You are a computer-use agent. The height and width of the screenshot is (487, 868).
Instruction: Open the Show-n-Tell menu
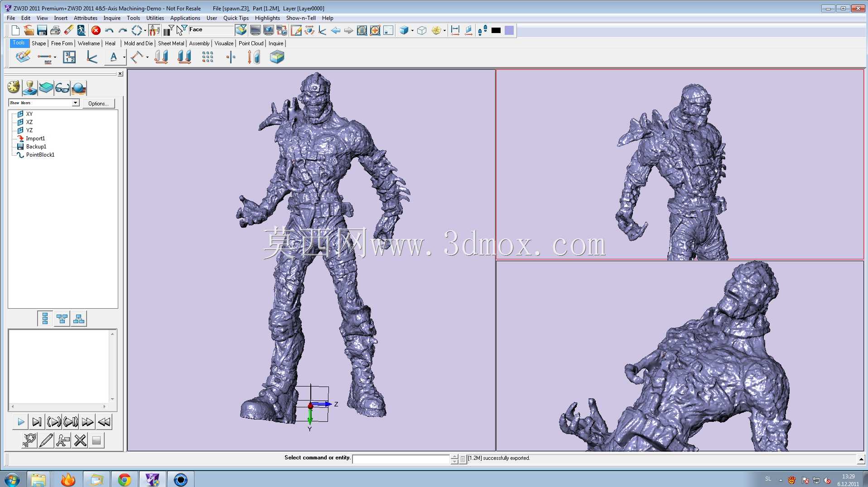pos(301,18)
